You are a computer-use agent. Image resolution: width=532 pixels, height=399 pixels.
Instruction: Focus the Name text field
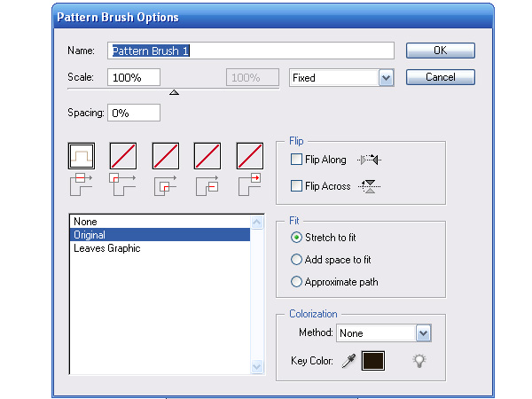(251, 51)
